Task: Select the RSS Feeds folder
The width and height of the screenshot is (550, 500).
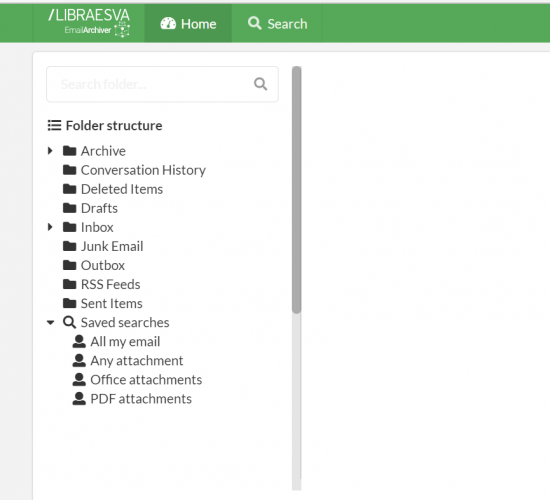Action: tap(110, 285)
